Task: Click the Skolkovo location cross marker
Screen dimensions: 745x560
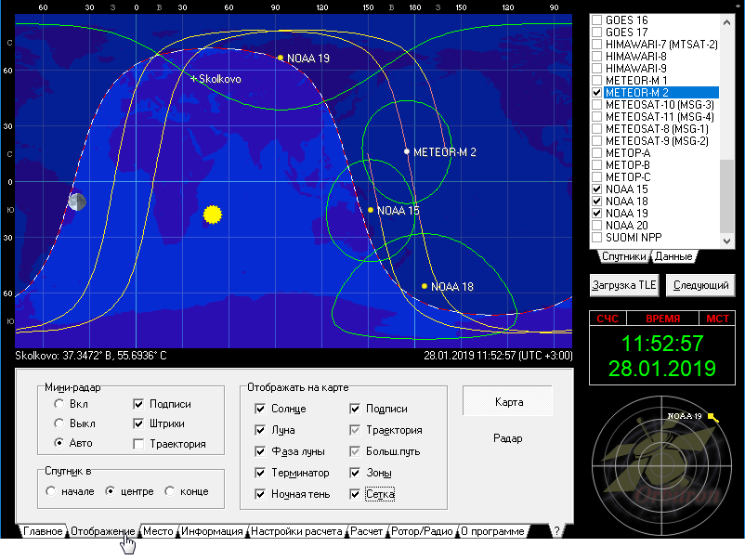Action: [x=193, y=79]
